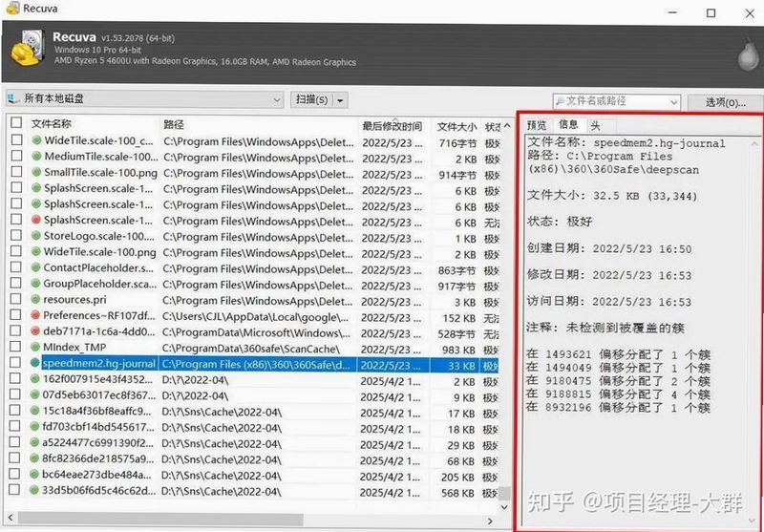Check the box for resources.pri

(x=15, y=298)
